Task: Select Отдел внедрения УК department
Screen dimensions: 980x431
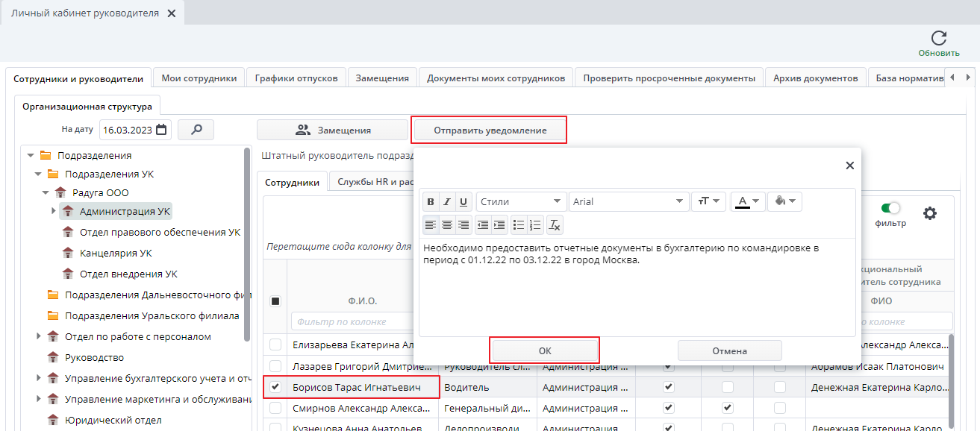Action: click(128, 274)
